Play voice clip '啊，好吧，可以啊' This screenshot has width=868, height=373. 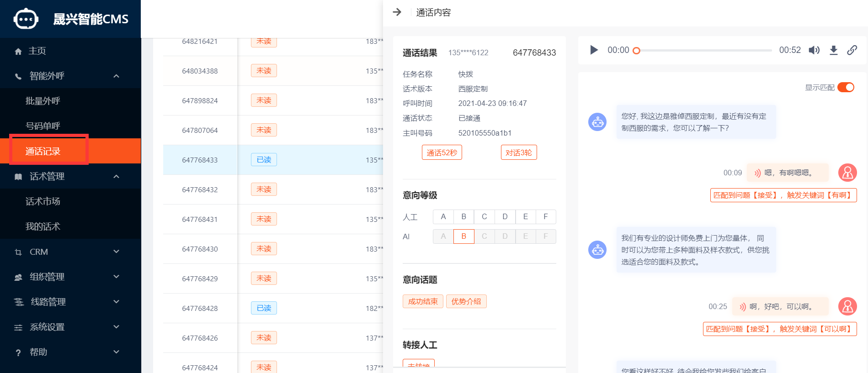tap(743, 307)
